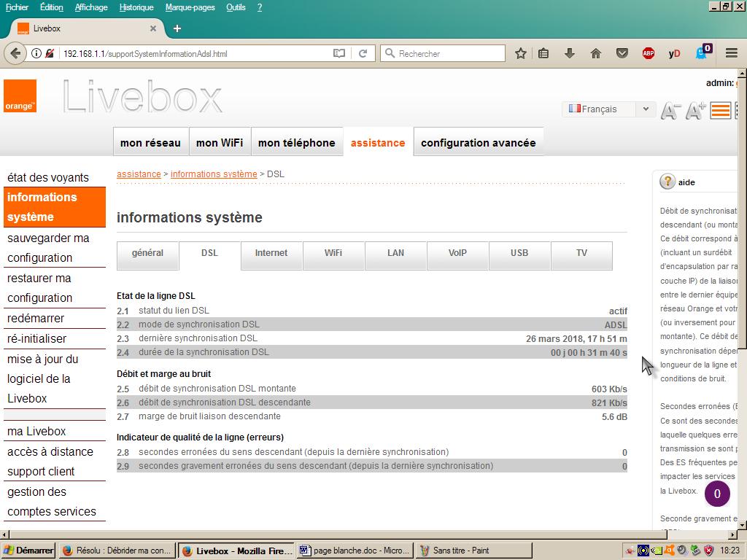
Task: Open the volume icon in the system tray
Action: tap(681, 551)
